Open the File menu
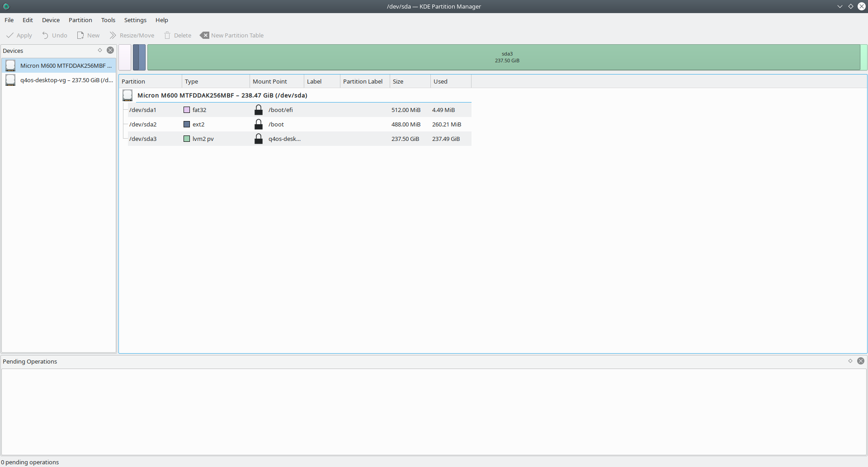Viewport: 868px width, 467px height. 9,20
